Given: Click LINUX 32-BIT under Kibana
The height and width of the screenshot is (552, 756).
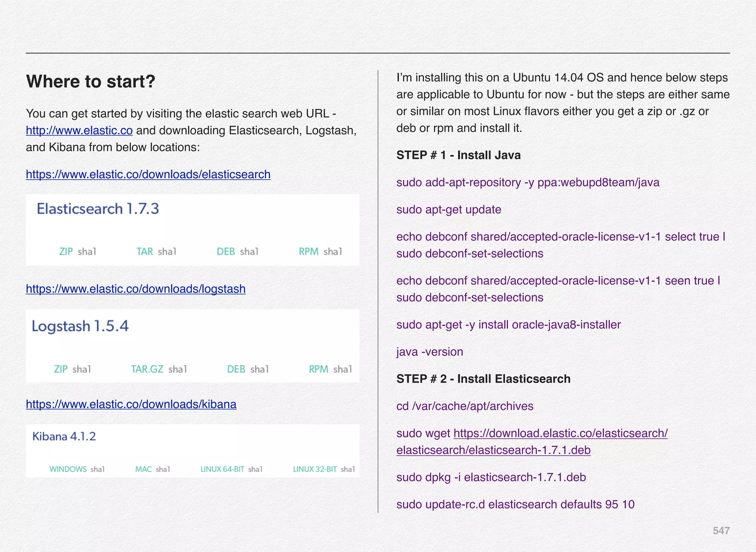Looking at the screenshot, I should (315, 469).
